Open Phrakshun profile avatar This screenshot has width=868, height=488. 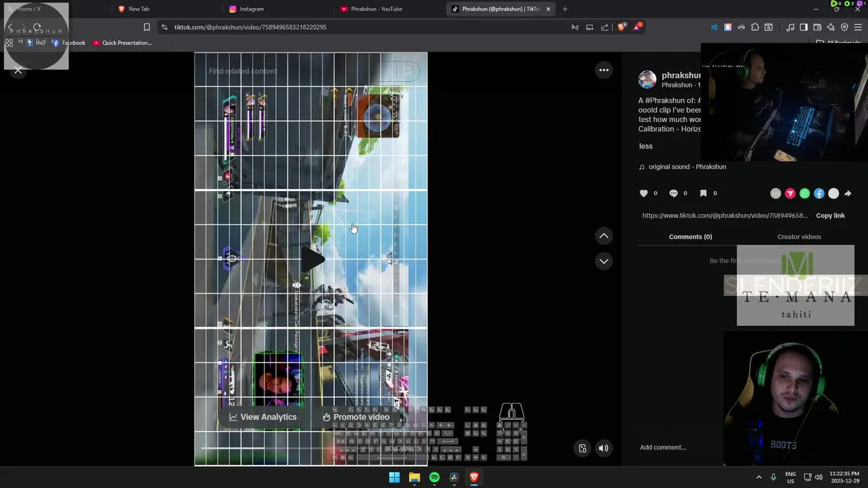pos(648,79)
